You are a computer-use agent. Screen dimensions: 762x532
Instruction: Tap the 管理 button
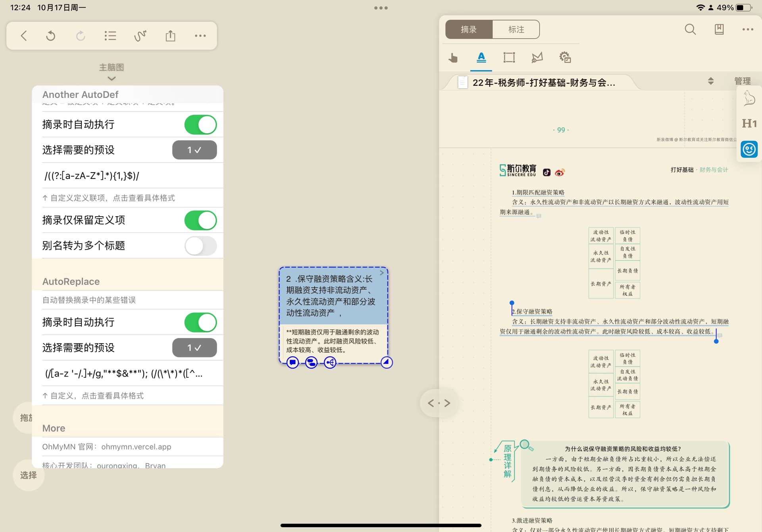pyautogui.click(x=742, y=81)
